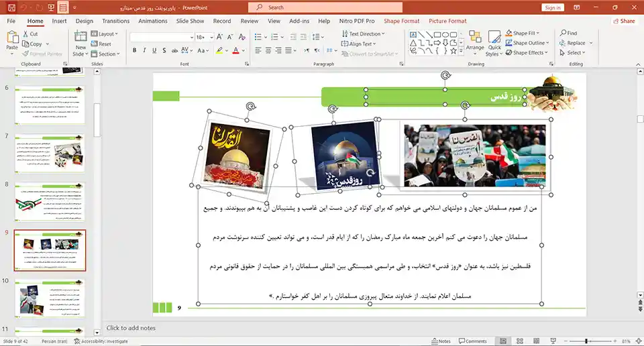Increase the font size with the larger A icon

(220, 37)
